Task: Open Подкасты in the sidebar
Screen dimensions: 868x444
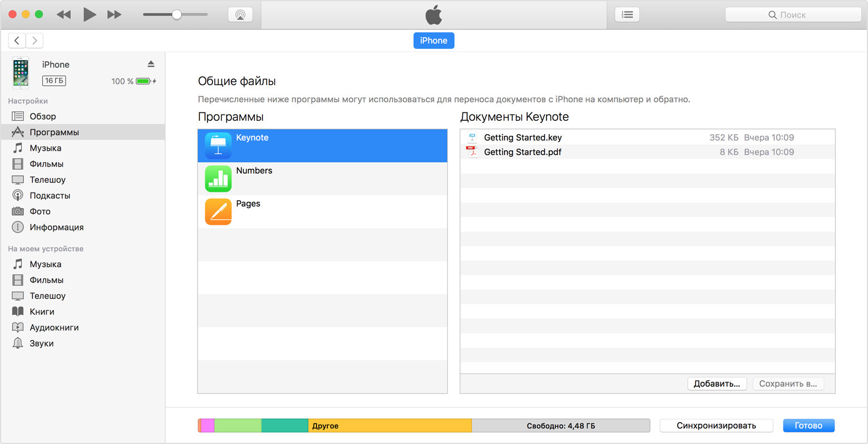Action: pyautogui.click(x=82, y=195)
